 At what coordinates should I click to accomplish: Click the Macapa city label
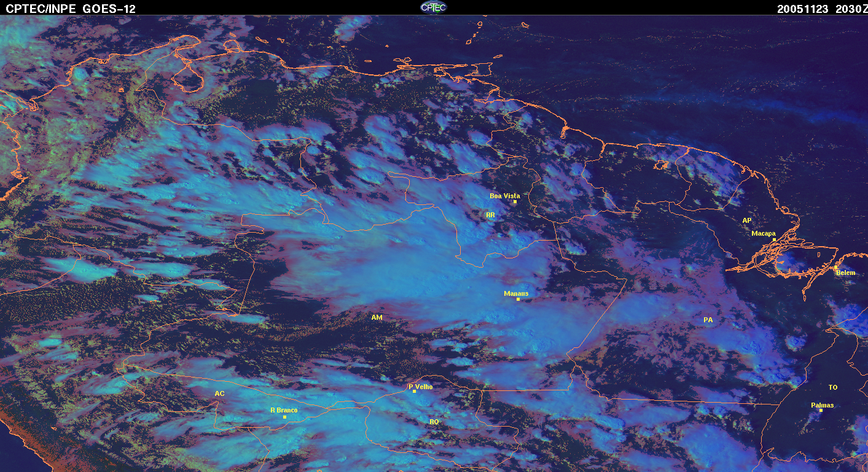click(764, 233)
